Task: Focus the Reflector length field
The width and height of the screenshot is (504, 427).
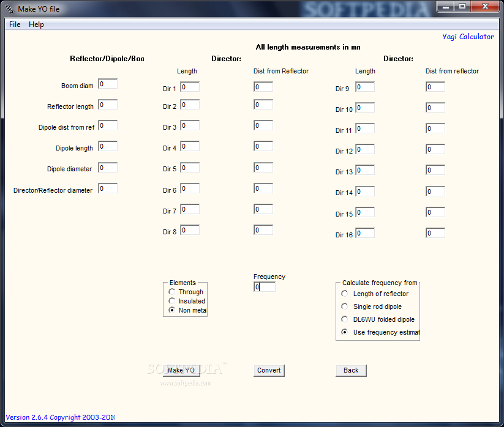Action: 108,105
